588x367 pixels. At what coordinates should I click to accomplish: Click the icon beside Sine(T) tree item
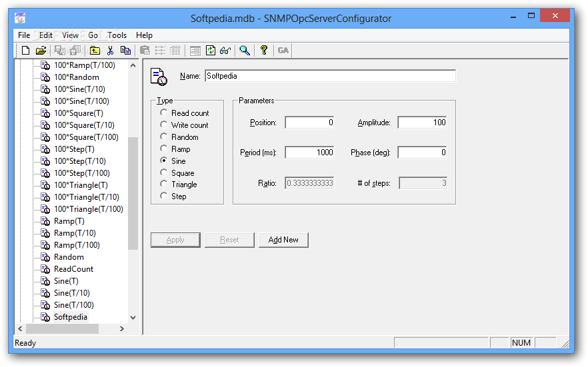click(x=45, y=281)
